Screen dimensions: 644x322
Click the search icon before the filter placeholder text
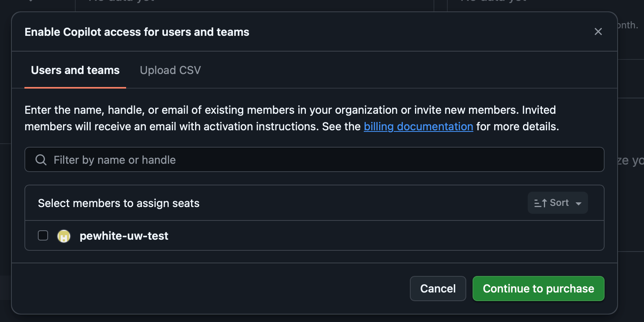pyautogui.click(x=41, y=159)
